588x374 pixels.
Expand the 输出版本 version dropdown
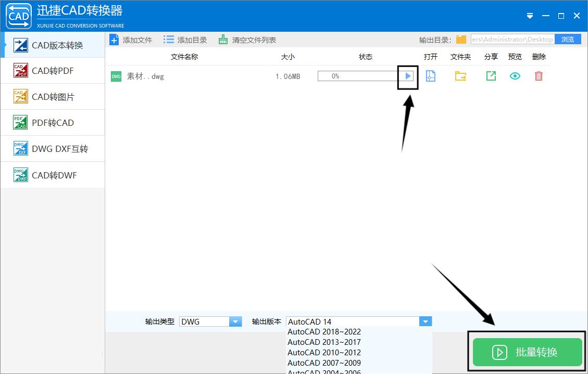tap(425, 321)
